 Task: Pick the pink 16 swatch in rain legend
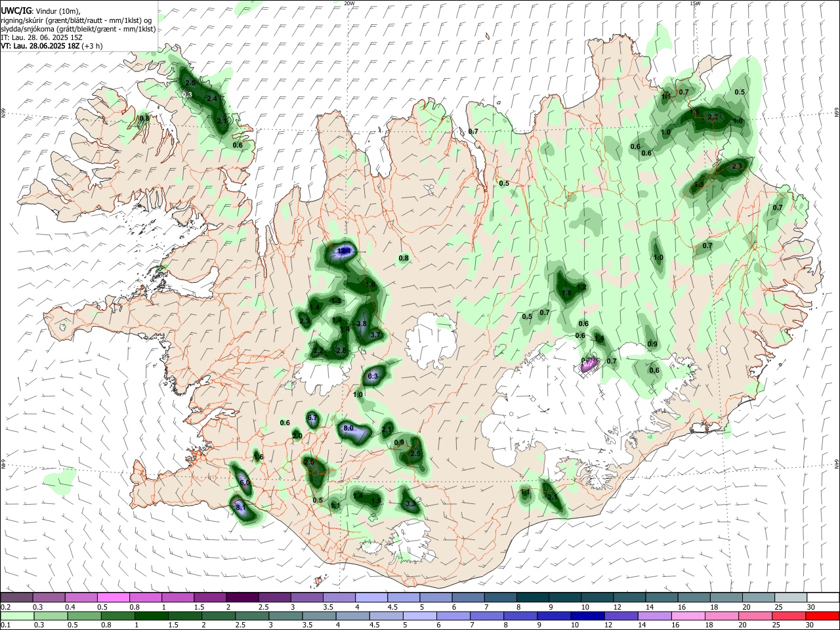click(x=688, y=616)
